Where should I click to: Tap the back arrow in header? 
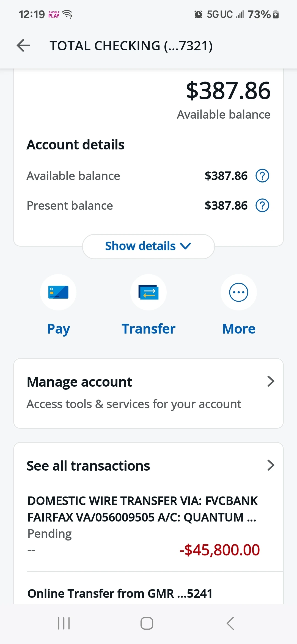pyautogui.click(x=23, y=45)
